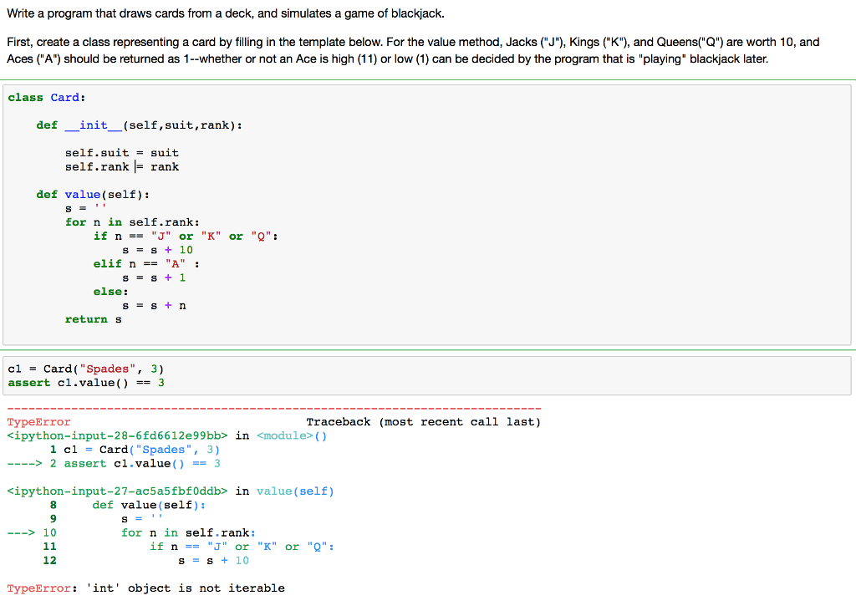
Task: Click the for n in self.rank line
Action: click(124, 221)
